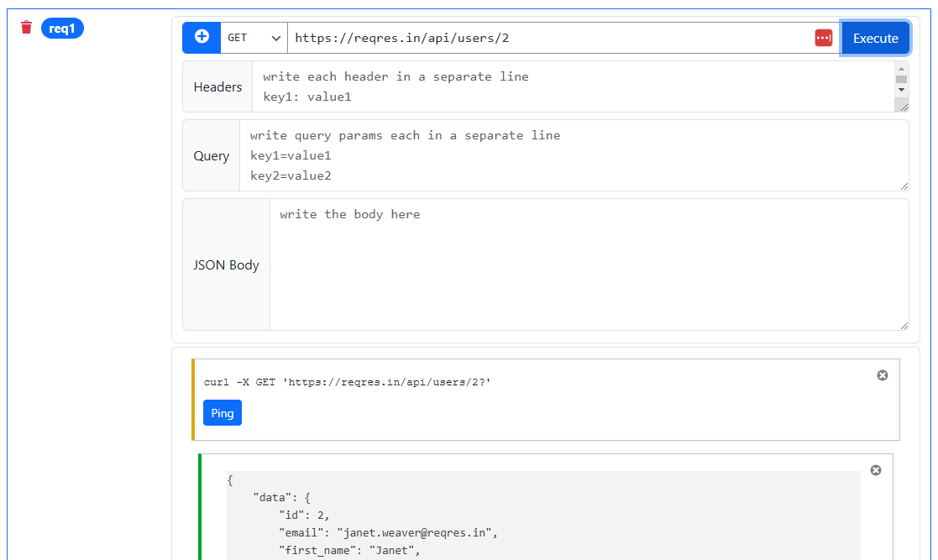Click the curl command text
This screenshot has height=560, width=938.
[347, 382]
